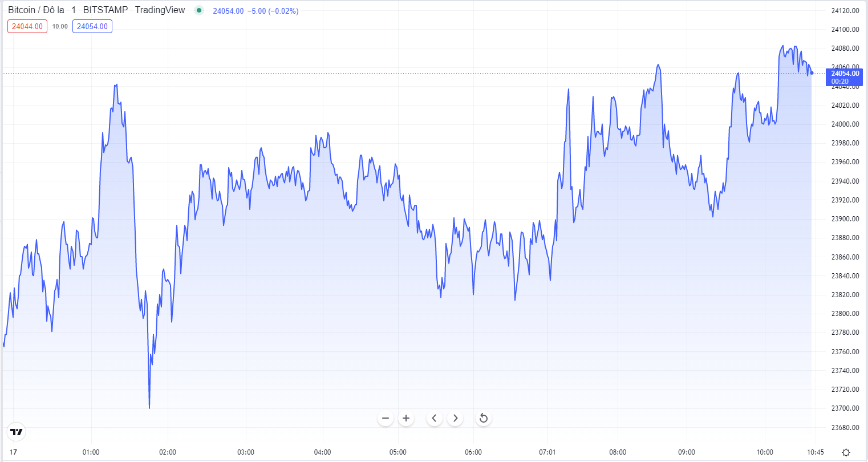Image resolution: width=868 pixels, height=462 pixels.
Task: Click the 23680.00 price axis label
Action: click(x=845, y=428)
